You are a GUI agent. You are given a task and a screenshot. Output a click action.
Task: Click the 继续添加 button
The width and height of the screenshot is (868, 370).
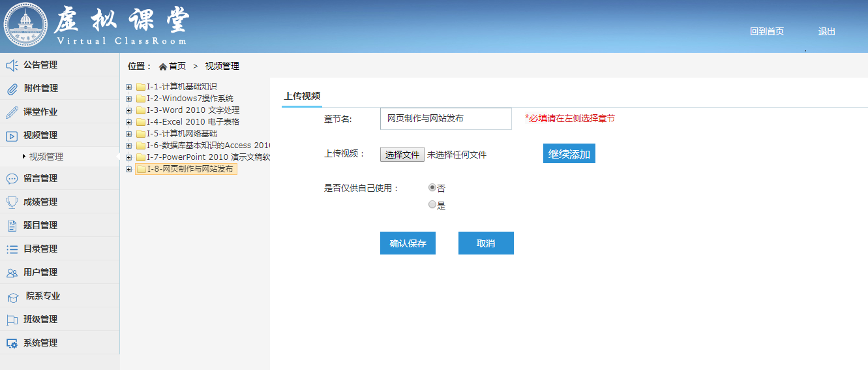pos(569,154)
